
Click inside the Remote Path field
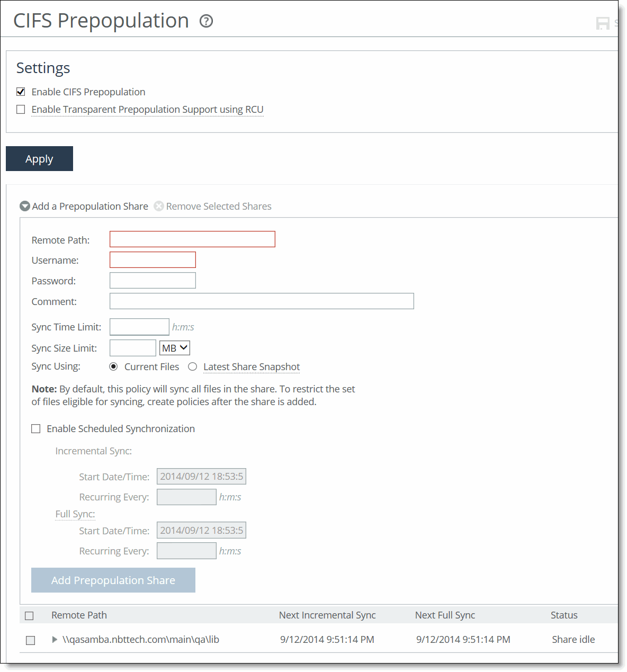click(x=192, y=239)
